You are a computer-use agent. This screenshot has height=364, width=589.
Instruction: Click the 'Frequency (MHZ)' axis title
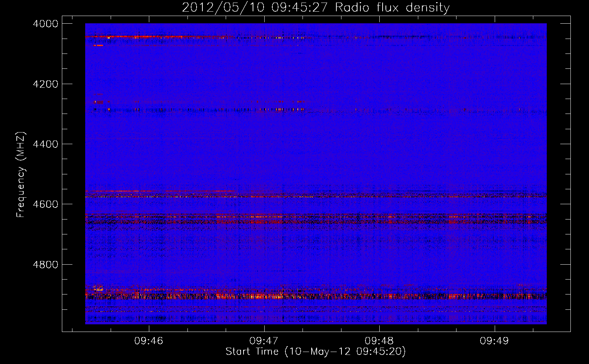click(x=21, y=175)
